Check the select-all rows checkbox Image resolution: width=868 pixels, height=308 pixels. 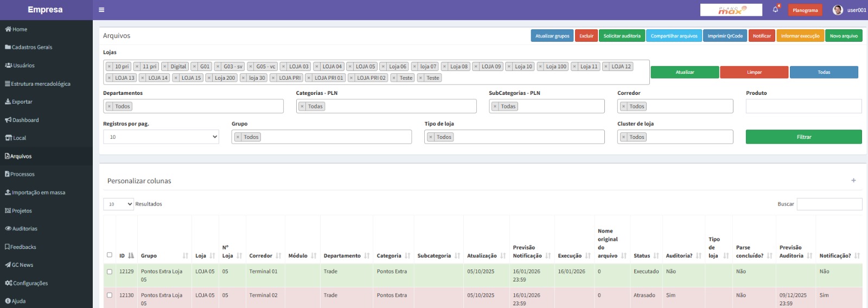(x=110, y=255)
